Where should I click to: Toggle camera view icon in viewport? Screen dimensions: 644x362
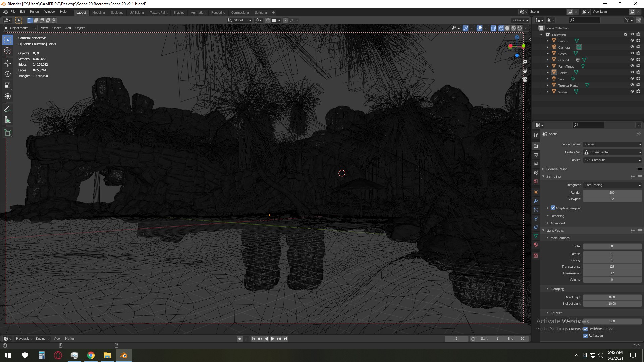tap(525, 79)
